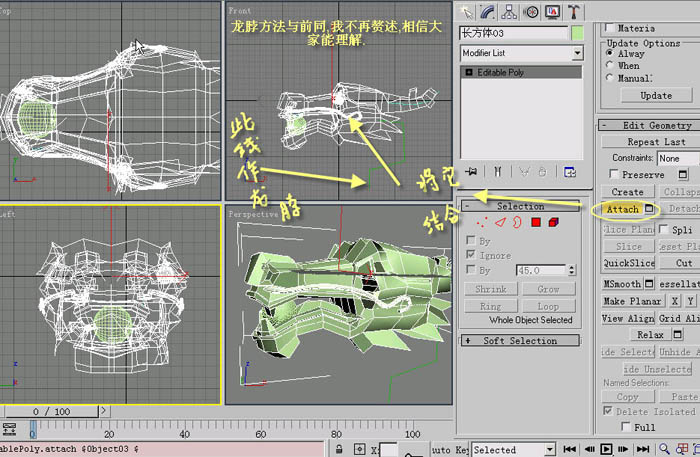Click MAXScript listener mini line
Image resolution: width=700 pixels, height=457 pixels.
coord(162,449)
